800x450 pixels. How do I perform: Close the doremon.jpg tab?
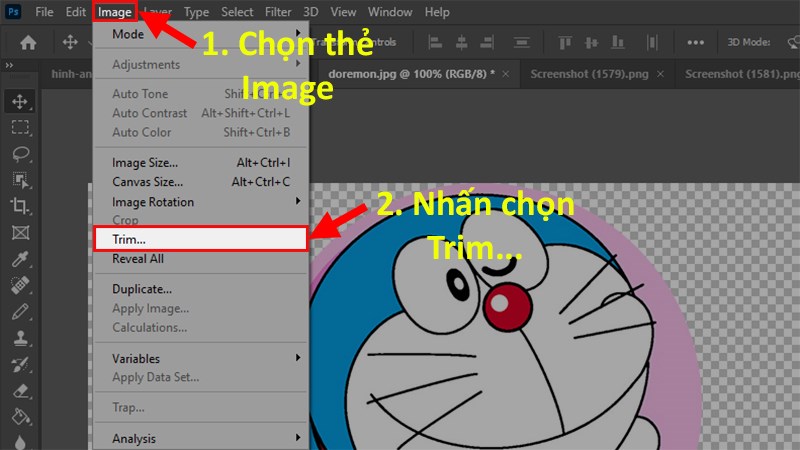pyautogui.click(x=506, y=74)
